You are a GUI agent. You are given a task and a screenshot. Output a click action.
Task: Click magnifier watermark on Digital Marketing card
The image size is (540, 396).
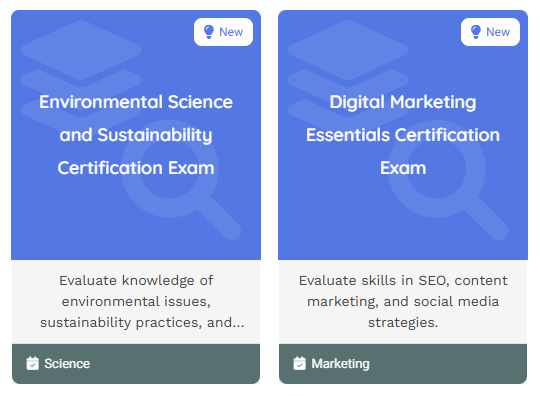tap(448, 180)
